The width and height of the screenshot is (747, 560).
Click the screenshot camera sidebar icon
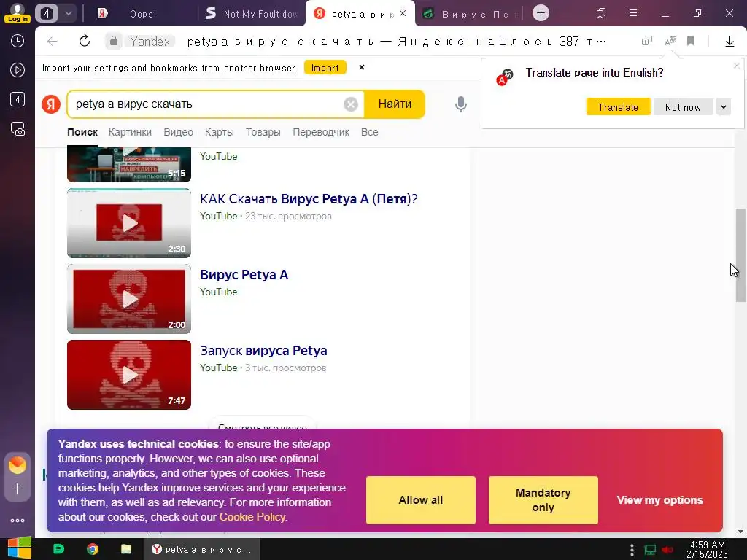18,129
